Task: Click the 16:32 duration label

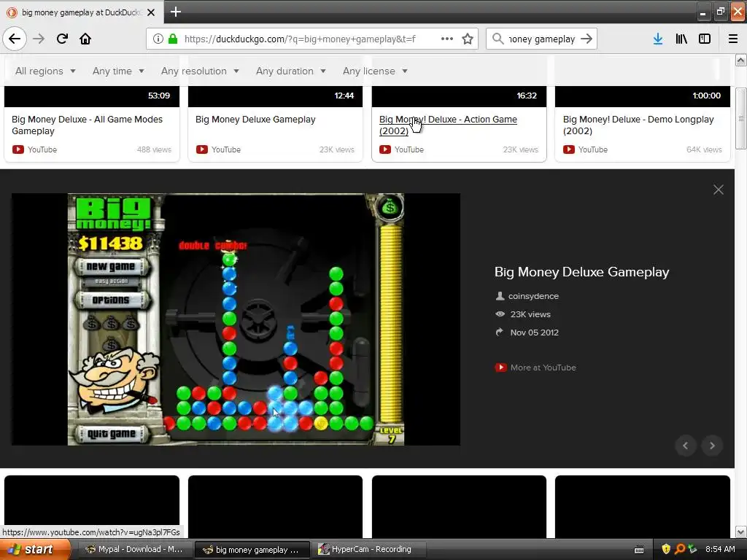Action: click(x=527, y=96)
